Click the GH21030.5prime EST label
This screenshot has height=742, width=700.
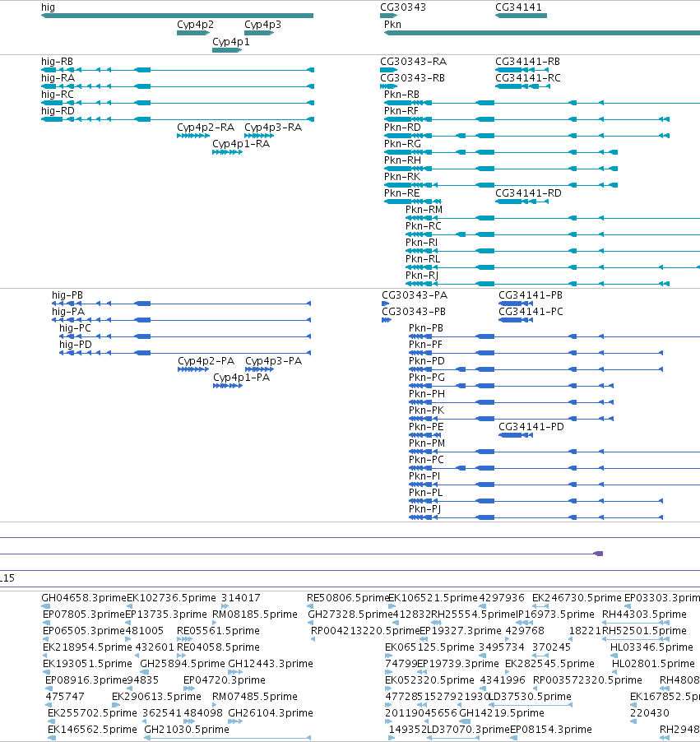pos(187,730)
